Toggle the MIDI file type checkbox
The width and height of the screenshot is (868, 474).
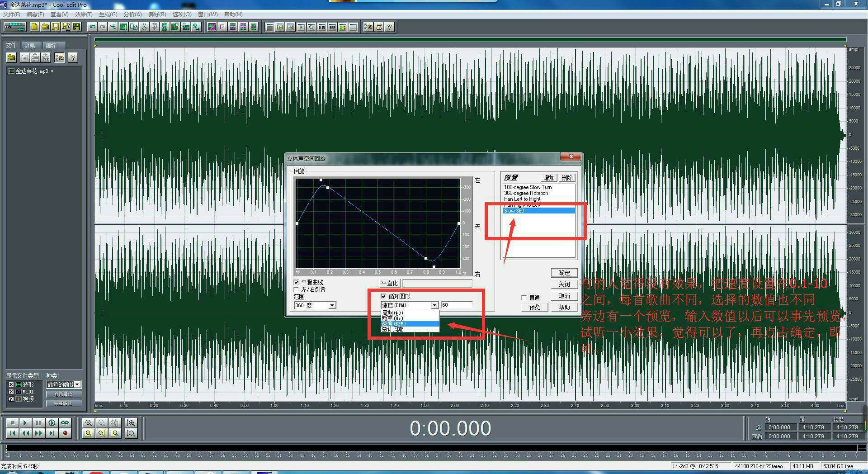[11, 392]
